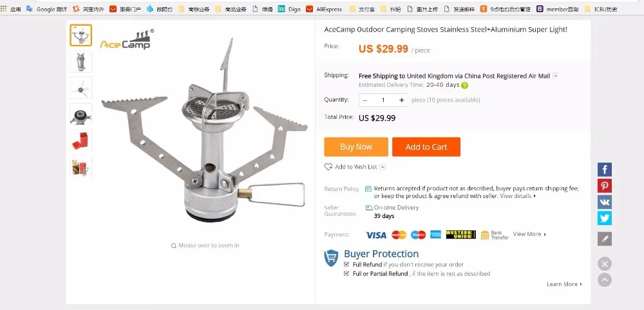644x310 pixels.
Task: Open the AliExpress bookmark
Action: tap(324, 9)
